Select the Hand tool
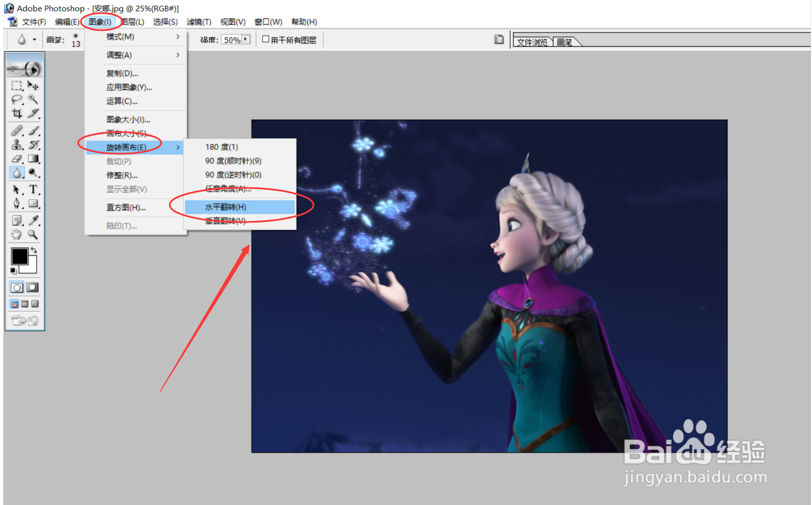Image resolution: width=812 pixels, height=505 pixels. click(17, 234)
